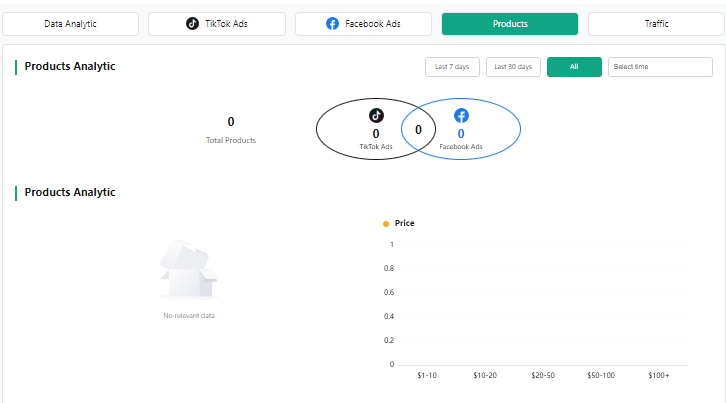Viewport: 726px width, 403px height.
Task: Click the TikTok icon in the Venn diagram
Action: [376, 115]
